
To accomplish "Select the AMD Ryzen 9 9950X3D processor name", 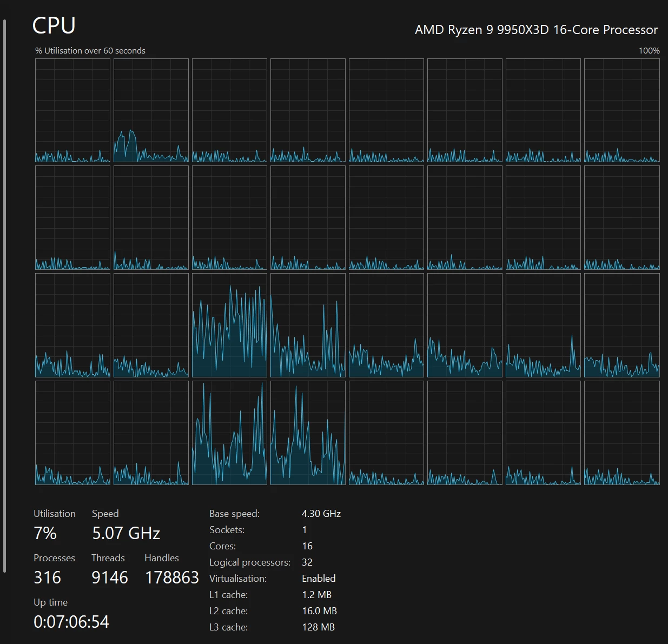I will 536,30.
